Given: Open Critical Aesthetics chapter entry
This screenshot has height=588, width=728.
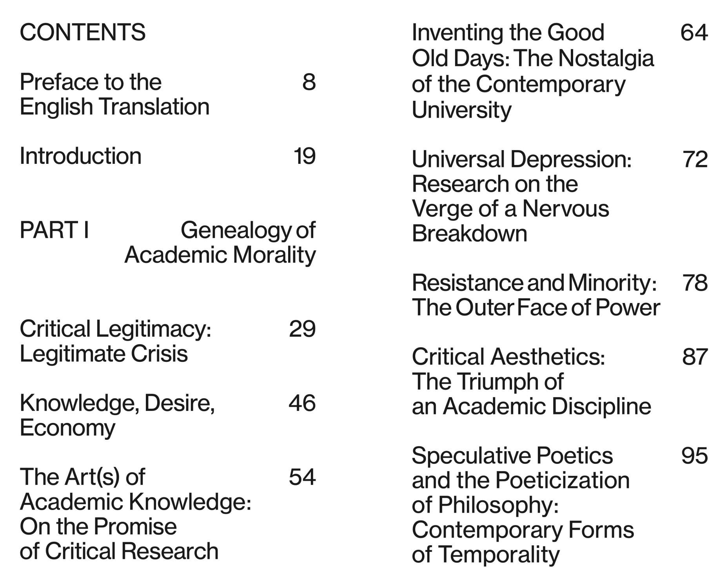Looking at the screenshot, I should click(531, 381).
